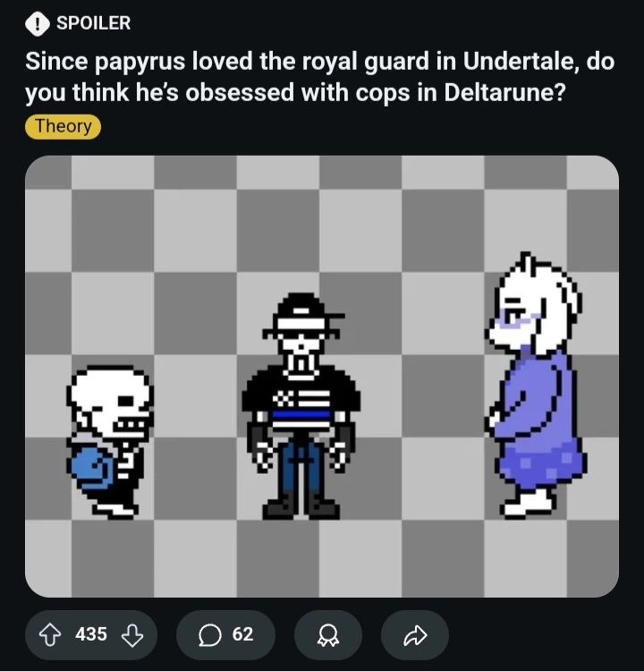Viewport: 644px width, 671px height.
Task: Tap the spoiler exclamation diamond icon
Action: pyautogui.click(x=38, y=23)
